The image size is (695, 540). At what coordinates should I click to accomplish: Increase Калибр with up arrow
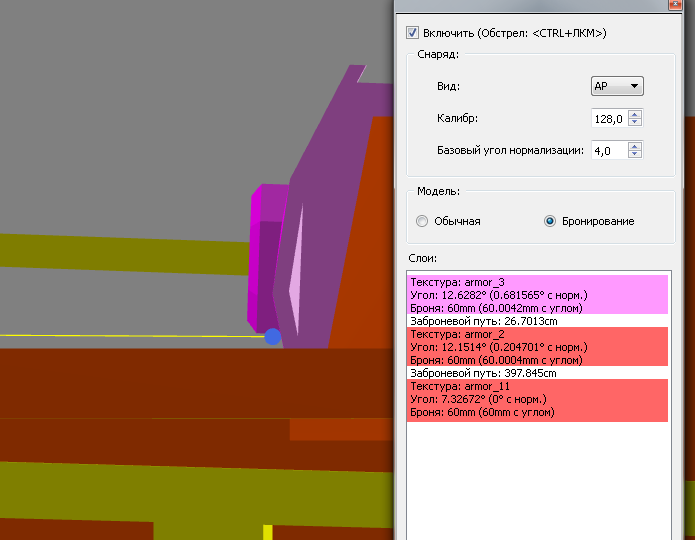635,114
